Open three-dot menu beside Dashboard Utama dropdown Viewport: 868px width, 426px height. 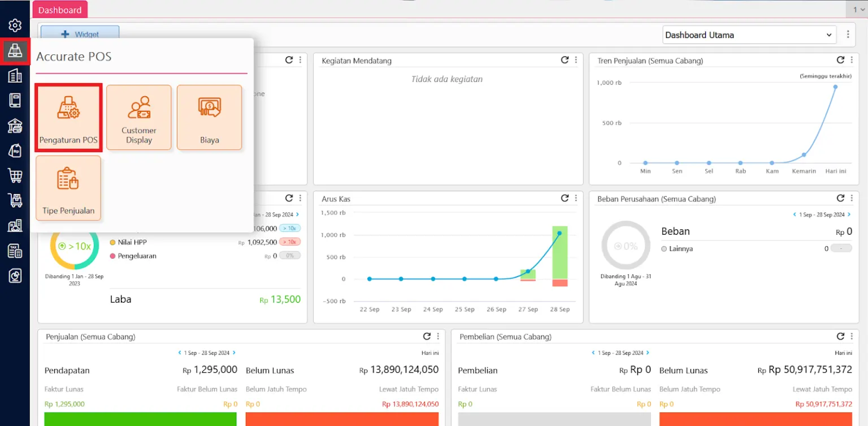pos(848,35)
